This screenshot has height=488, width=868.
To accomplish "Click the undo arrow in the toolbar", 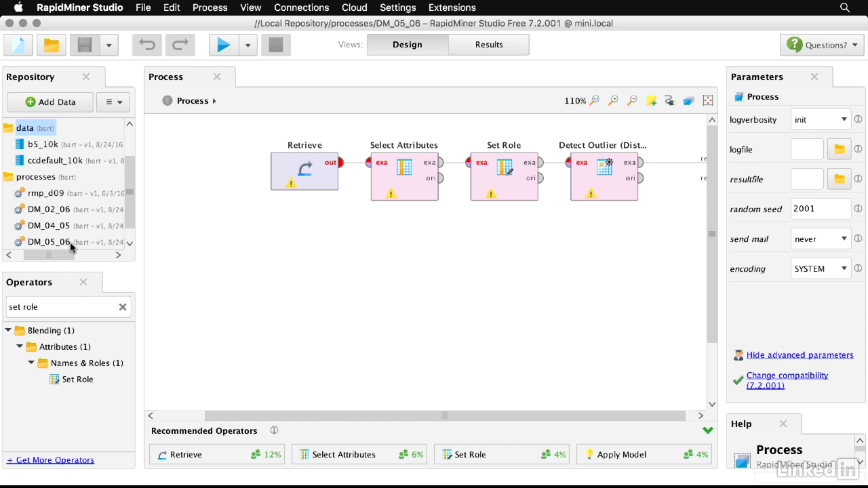I will [x=147, y=45].
